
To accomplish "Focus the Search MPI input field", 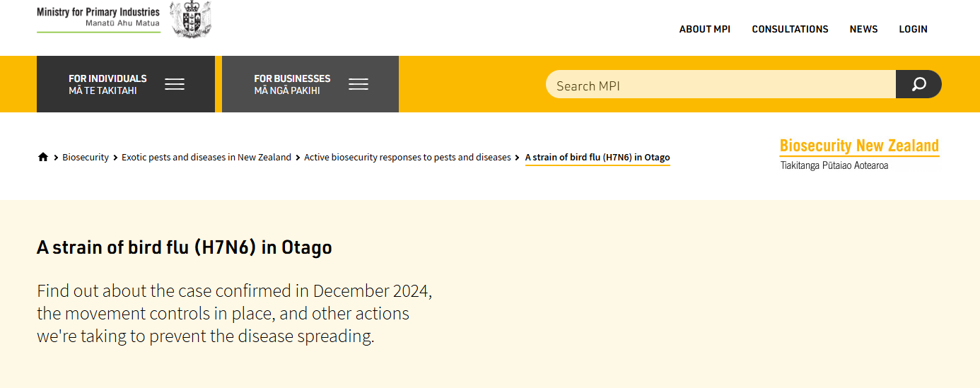I will [721, 84].
